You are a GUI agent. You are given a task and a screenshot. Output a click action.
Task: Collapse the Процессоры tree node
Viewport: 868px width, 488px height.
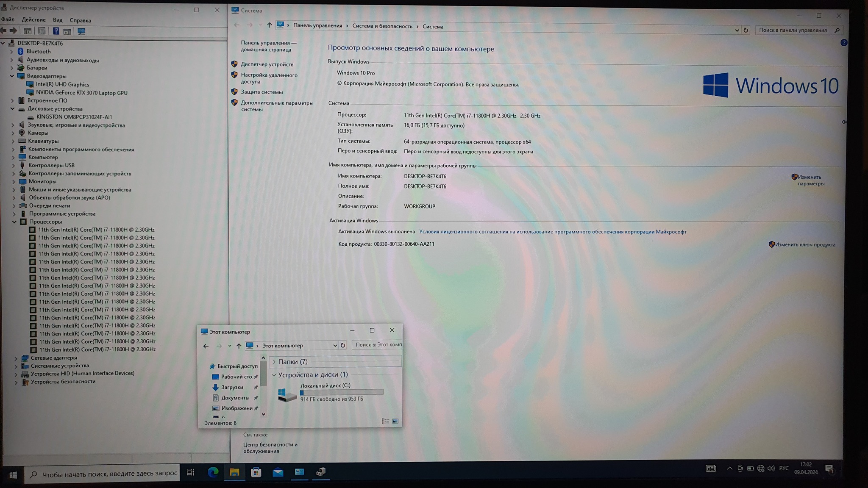coord(14,222)
